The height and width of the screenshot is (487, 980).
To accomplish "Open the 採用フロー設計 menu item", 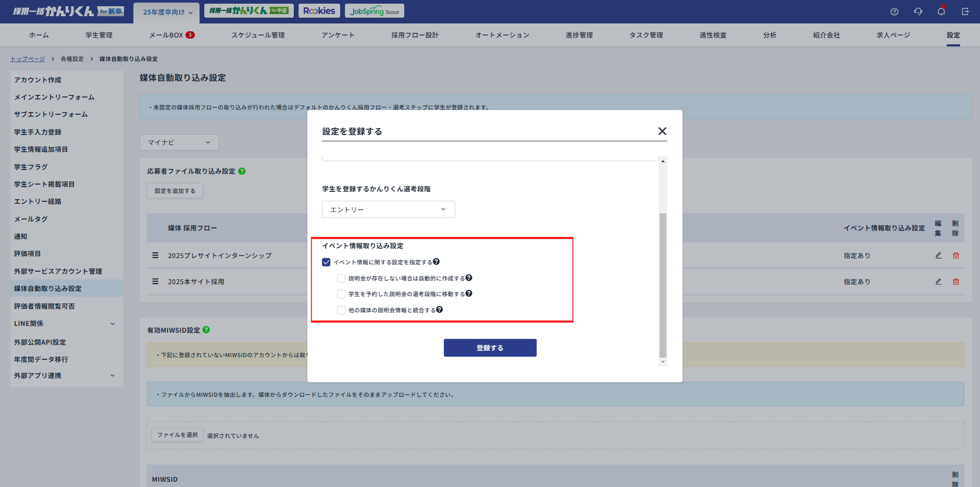I will pos(415,35).
